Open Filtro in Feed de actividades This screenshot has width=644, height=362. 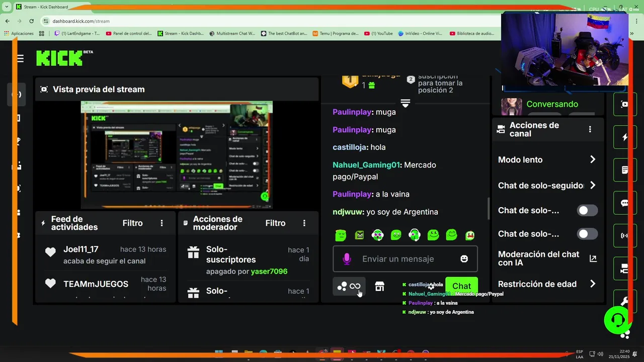point(133,223)
